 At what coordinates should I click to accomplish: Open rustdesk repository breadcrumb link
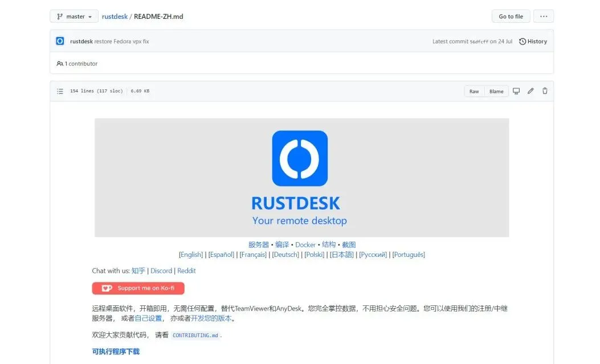coord(115,17)
